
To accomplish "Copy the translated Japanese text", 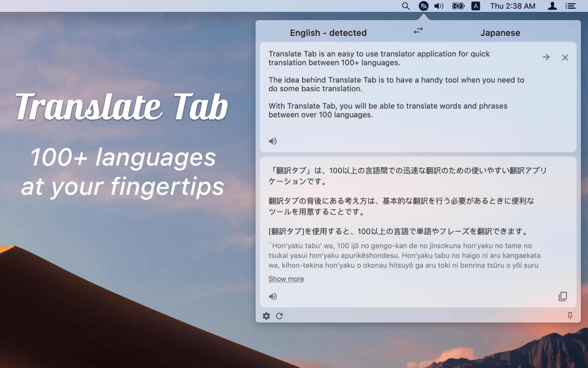I will (x=563, y=296).
